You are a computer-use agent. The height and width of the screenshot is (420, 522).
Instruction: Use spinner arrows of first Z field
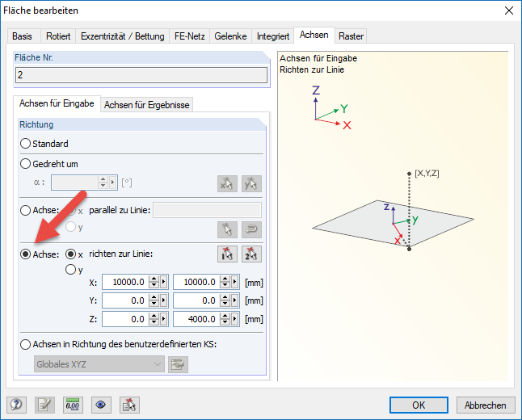[154, 319]
